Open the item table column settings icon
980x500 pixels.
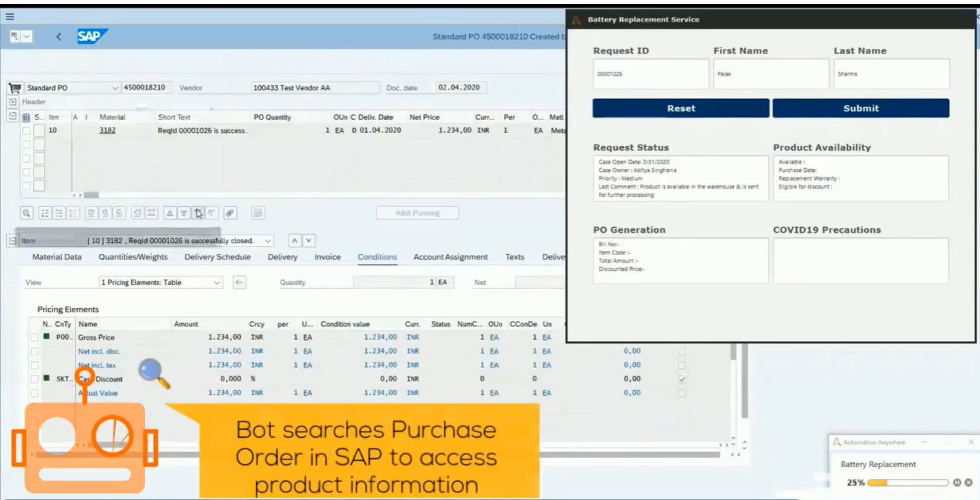click(x=26, y=117)
